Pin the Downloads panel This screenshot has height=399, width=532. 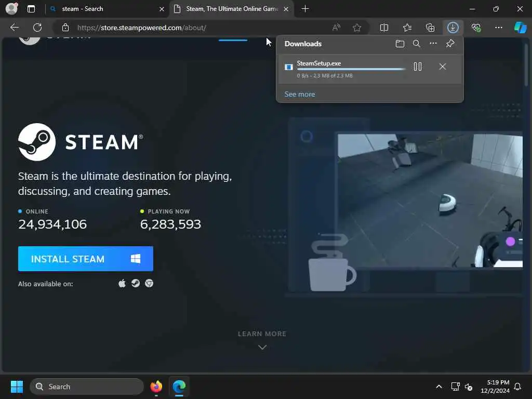tap(450, 44)
